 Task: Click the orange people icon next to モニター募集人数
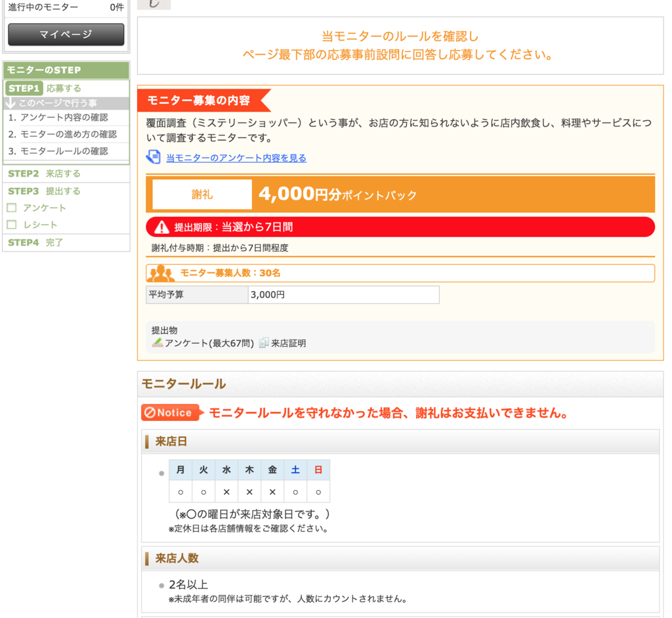pos(159,273)
